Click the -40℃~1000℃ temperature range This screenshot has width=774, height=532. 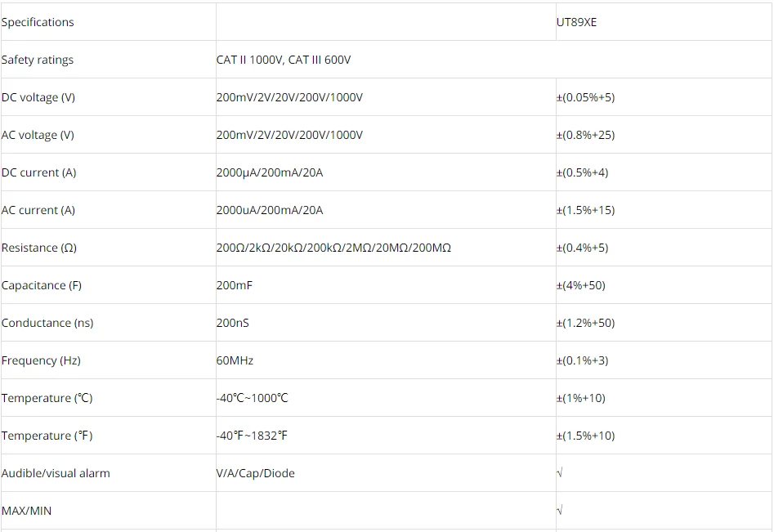point(252,398)
